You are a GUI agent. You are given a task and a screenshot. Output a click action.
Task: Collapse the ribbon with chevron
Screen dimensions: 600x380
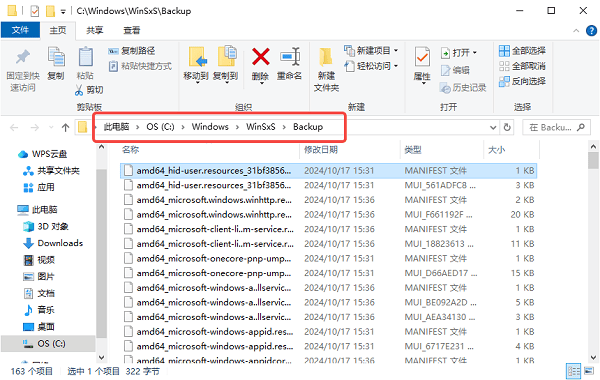click(x=576, y=31)
